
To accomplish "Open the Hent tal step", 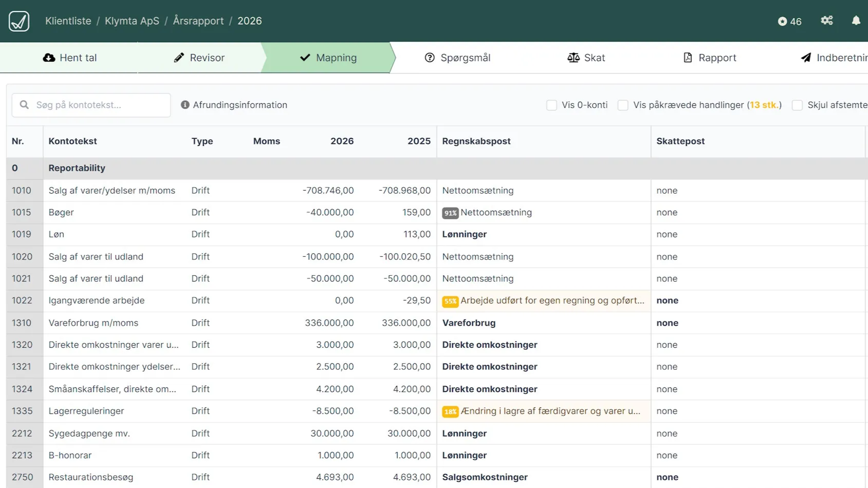I will tap(69, 58).
